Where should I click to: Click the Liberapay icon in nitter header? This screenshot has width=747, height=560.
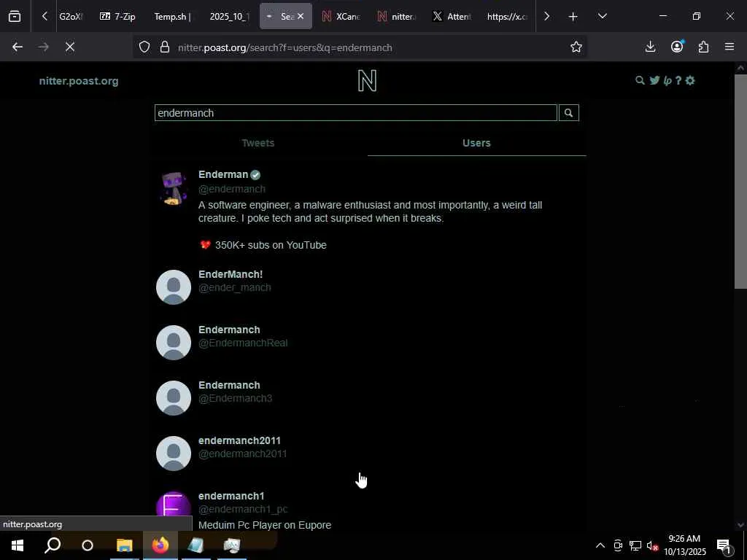(667, 80)
